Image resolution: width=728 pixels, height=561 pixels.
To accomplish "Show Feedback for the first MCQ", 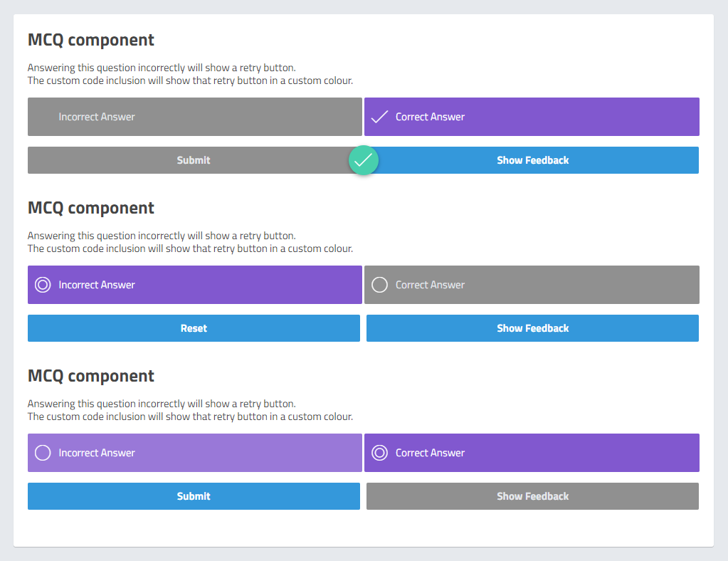I will coord(532,160).
